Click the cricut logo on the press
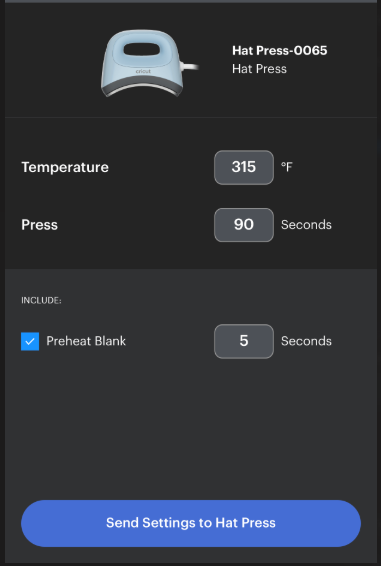 point(143,71)
